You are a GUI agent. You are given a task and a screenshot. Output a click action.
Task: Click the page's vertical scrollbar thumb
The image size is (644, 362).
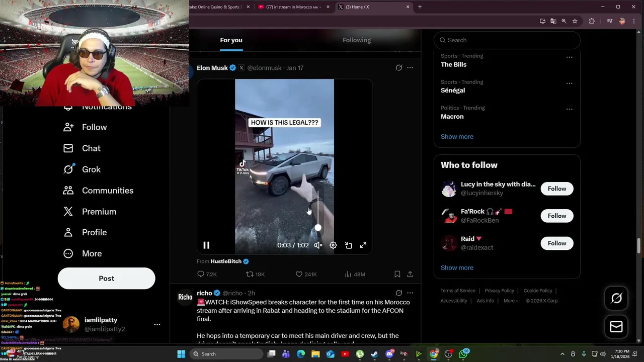click(x=639, y=246)
